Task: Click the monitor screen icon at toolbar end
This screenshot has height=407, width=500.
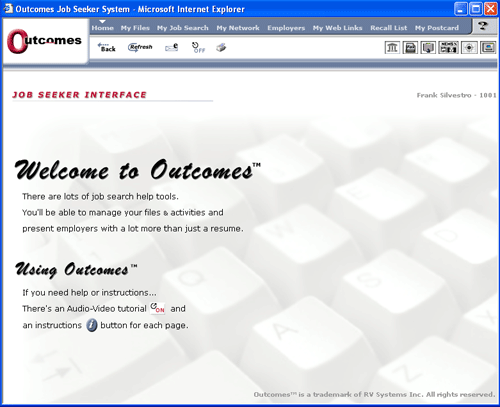Action: (x=488, y=48)
